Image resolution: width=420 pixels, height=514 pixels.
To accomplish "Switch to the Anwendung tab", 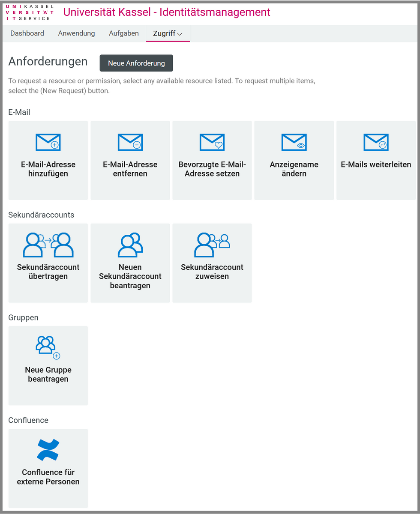I will point(76,33).
